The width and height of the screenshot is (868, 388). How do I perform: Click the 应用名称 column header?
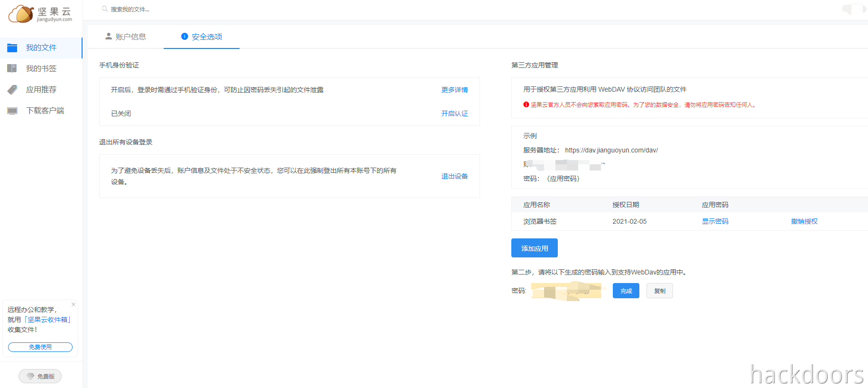[x=536, y=205]
